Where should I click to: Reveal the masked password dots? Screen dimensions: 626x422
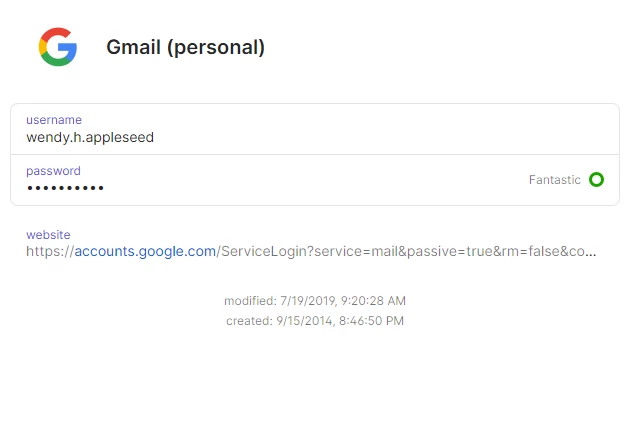[65, 188]
